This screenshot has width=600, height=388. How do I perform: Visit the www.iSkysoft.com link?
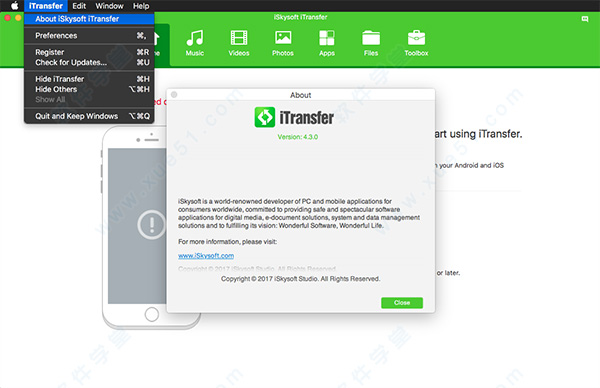(206, 256)
